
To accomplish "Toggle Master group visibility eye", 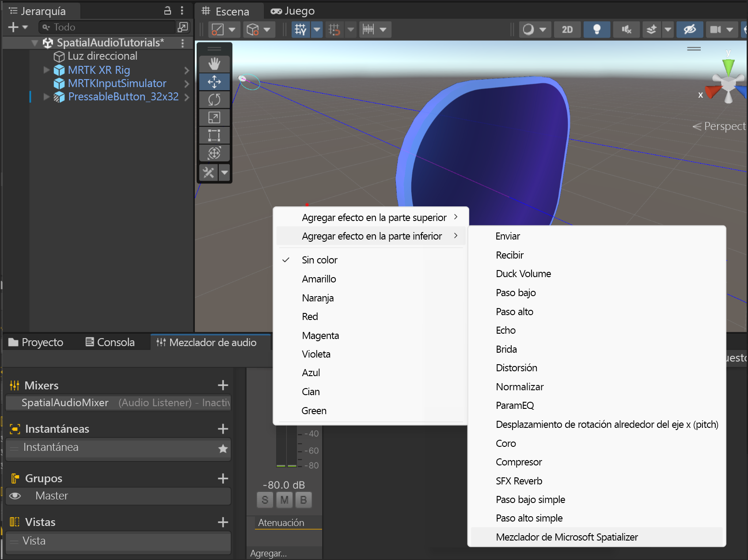I will [x=15, y=496].
